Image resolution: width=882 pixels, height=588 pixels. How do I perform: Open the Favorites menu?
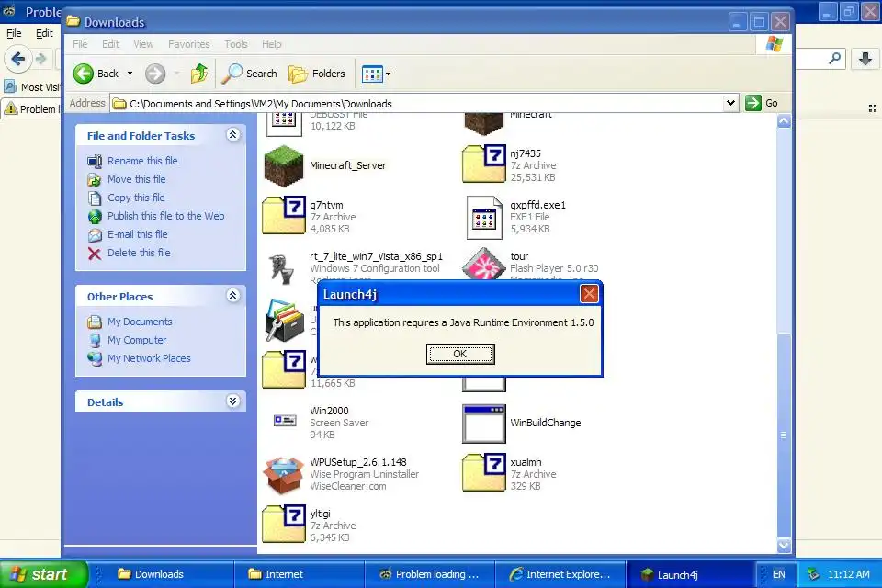point(189,44)
